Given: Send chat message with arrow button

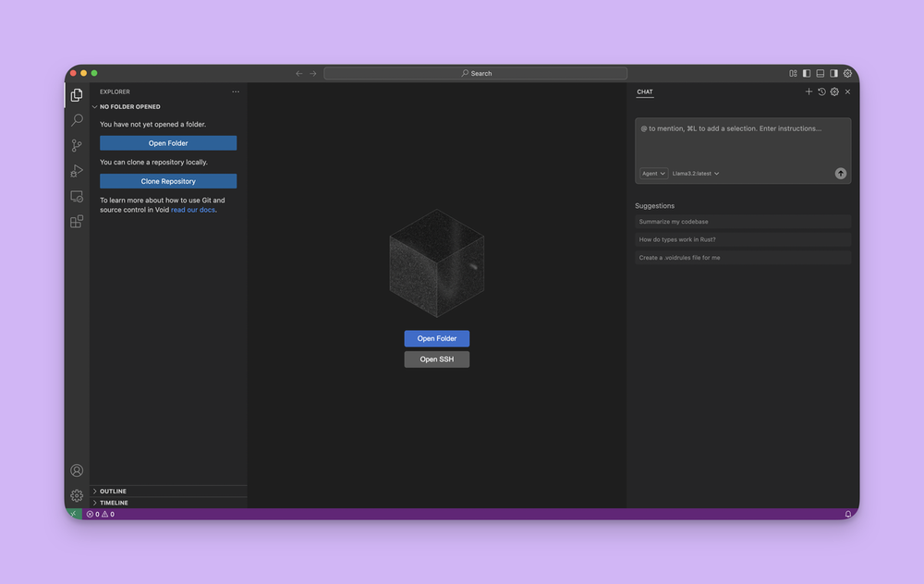Looking at the screenshot, I should click(x=840, y=174).
